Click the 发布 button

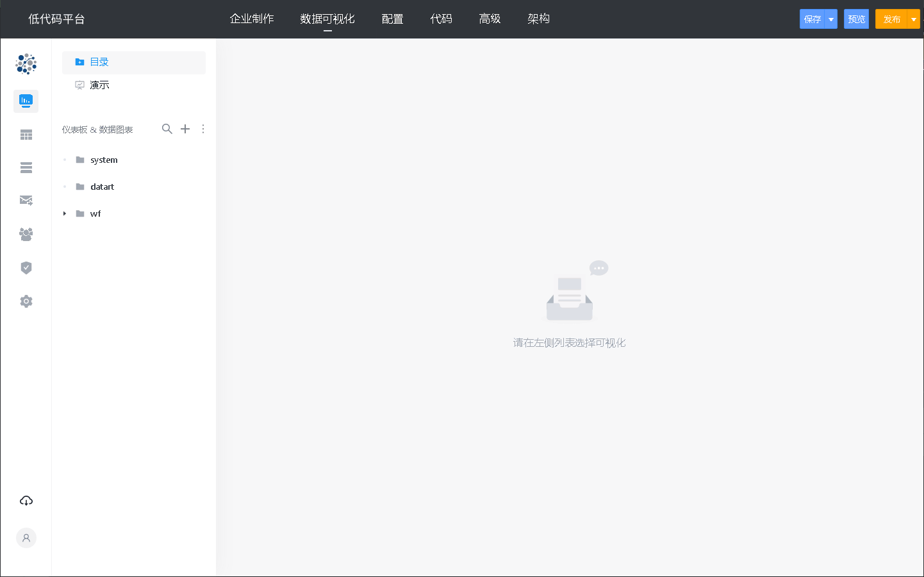pos(892,19)
